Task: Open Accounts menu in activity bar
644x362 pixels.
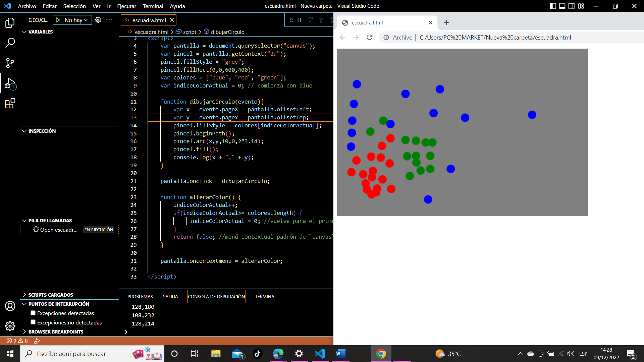Action: pyautogui.click(x=10, y=306)
